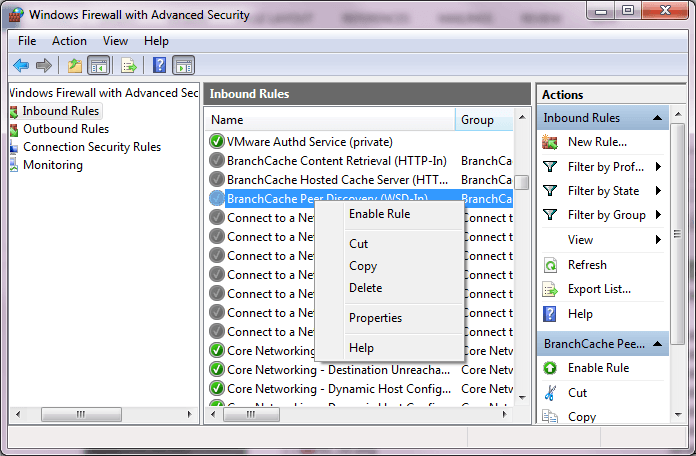Click the scissors Cut icon in Actions
696x456 pixels.
(550, 393)
